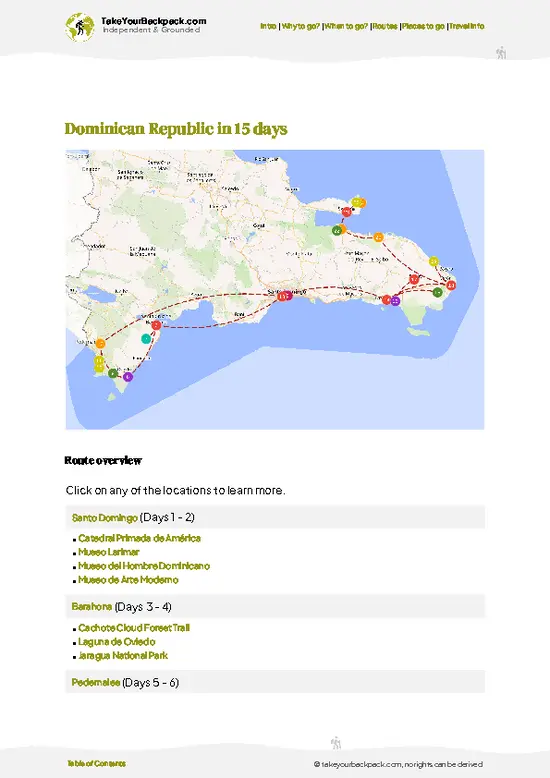Select the lone orange marker on northeast coast
The width and height of the screenshot is (550, 778).
378,237
